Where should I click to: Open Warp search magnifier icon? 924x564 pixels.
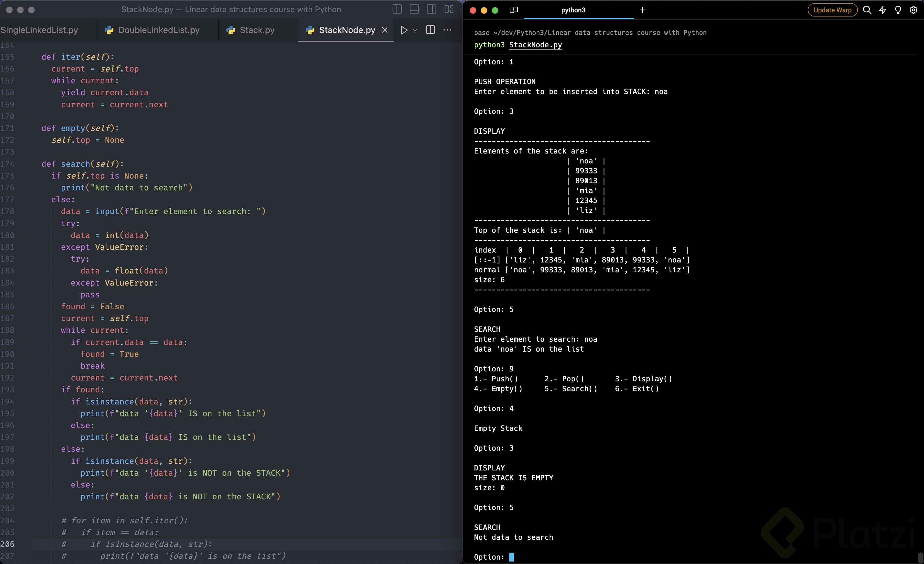pyautogui.click(x=867, y=10)
